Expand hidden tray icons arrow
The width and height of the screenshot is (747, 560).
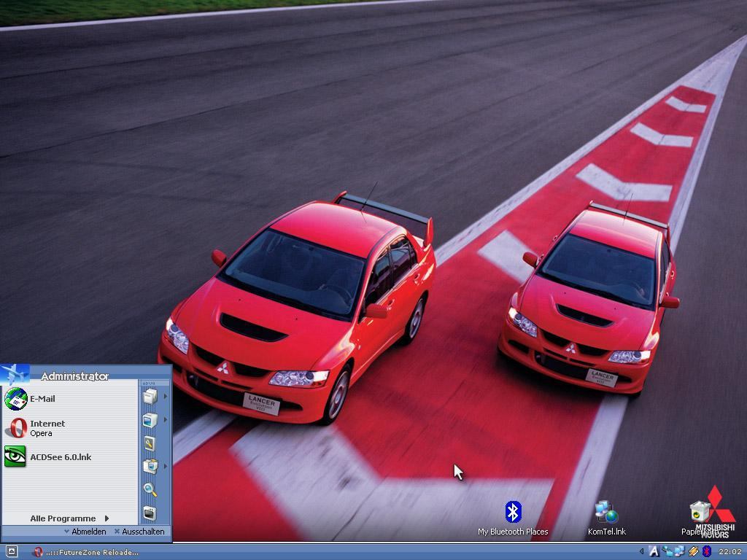click(x=641, y=551)
